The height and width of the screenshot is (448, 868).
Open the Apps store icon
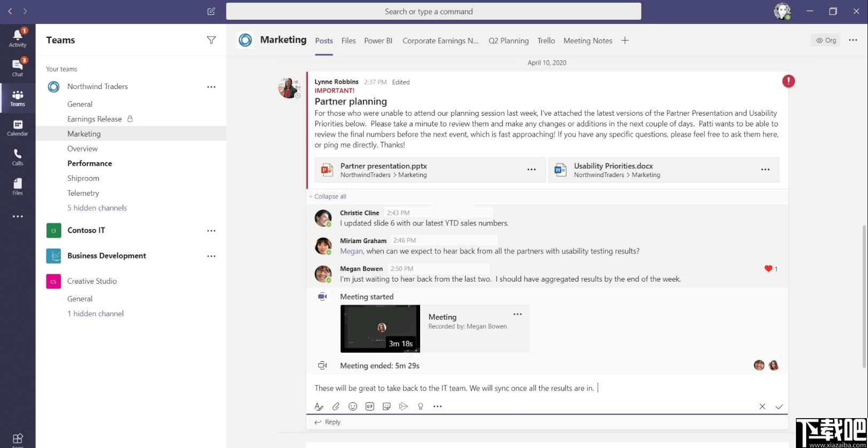18,439
